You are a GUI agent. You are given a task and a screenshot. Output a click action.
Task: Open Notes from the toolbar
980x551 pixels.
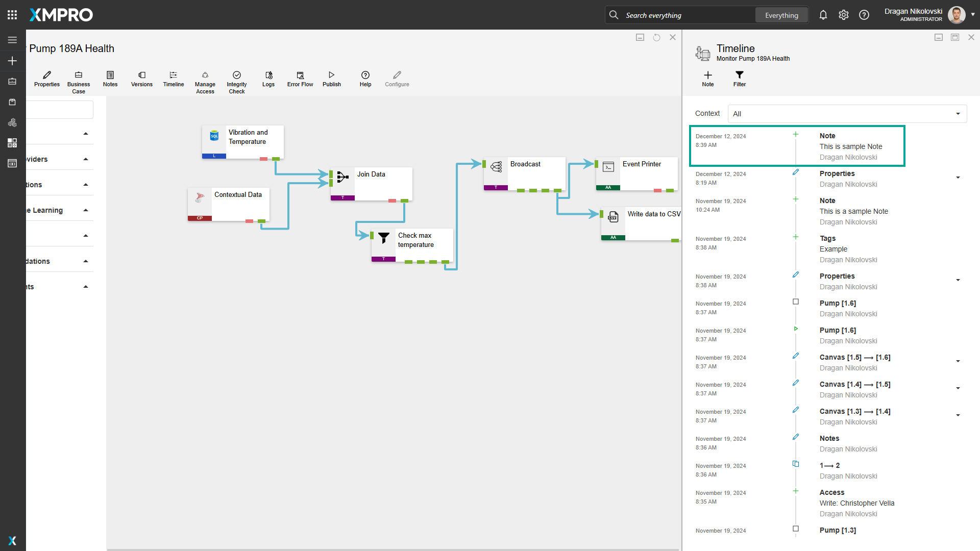click(110, 79)
